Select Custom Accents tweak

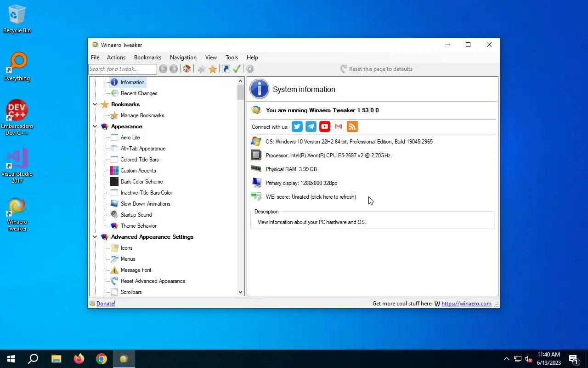tap(138, 171)
